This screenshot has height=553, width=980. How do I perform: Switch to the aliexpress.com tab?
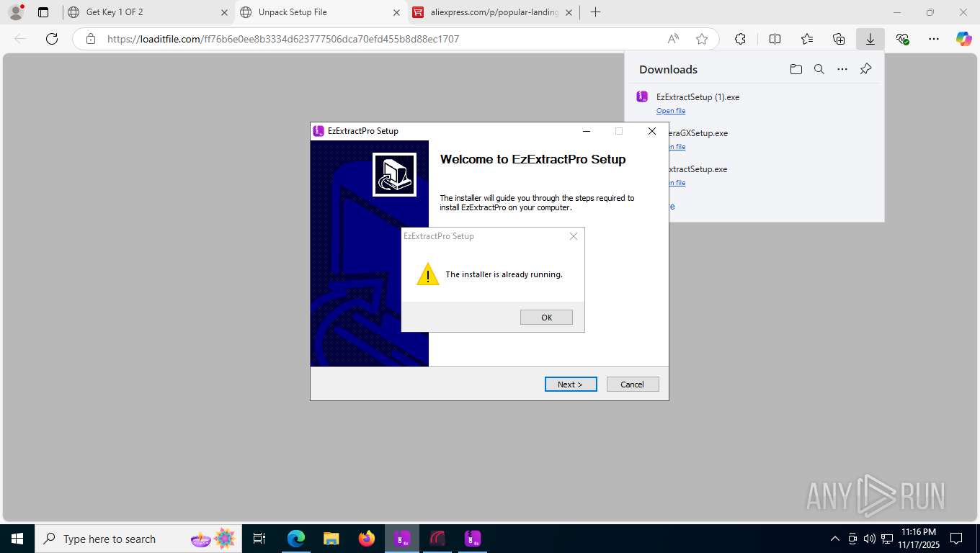click(x=493, y=12)
